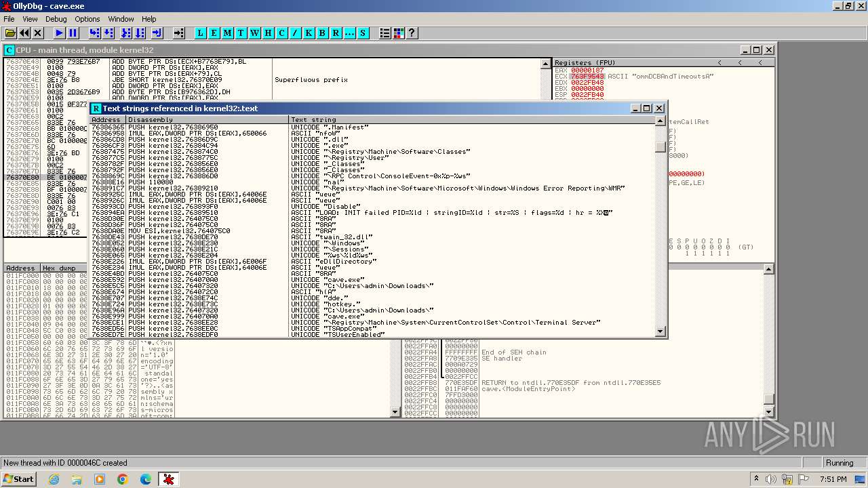
Task: Open Debugging options list icon
Action: [385, 33]
